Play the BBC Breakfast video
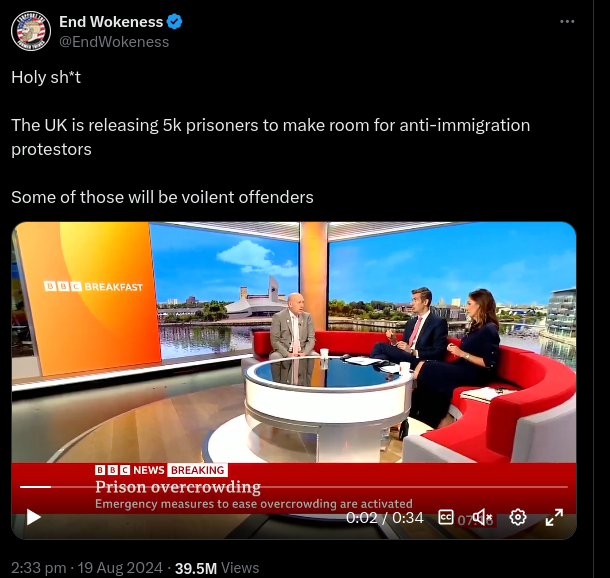This screenshot has width=610, height=578. (x=34, y=517)
